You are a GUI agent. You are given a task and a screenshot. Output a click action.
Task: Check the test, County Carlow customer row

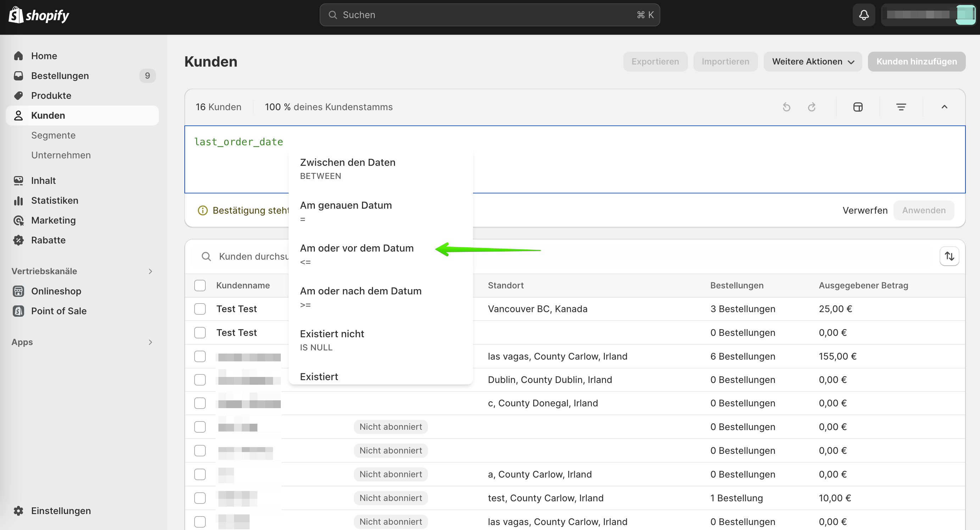tap(200, 498)
